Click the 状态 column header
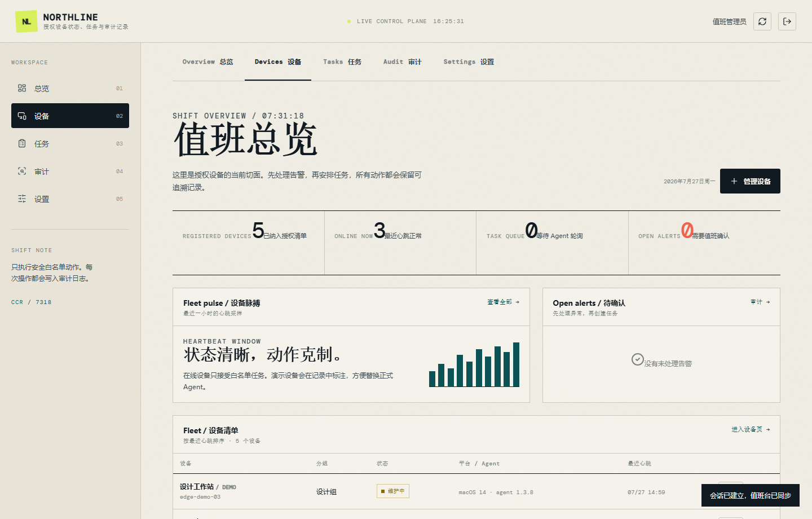The image size is (812, 519). pos(382,464)
